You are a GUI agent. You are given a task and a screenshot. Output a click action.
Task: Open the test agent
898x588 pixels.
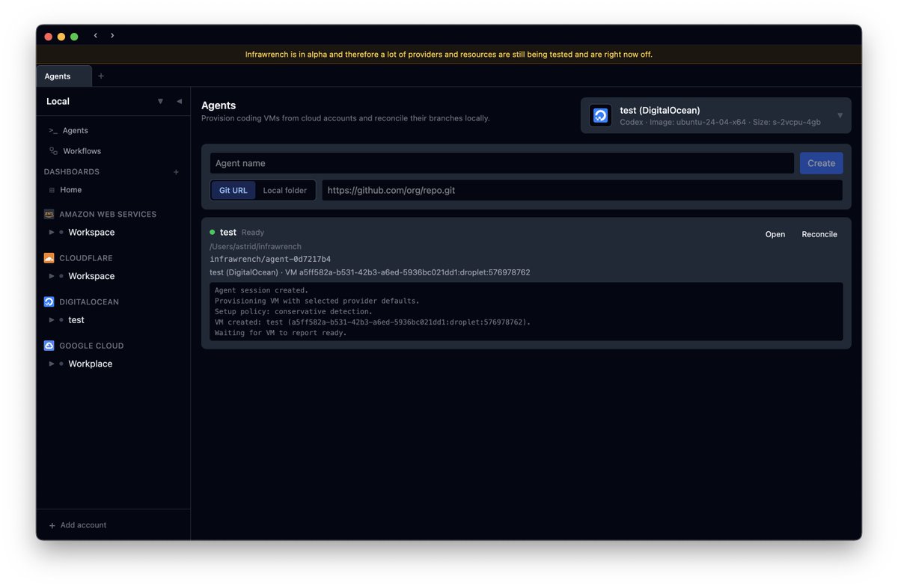pos(775,234)
